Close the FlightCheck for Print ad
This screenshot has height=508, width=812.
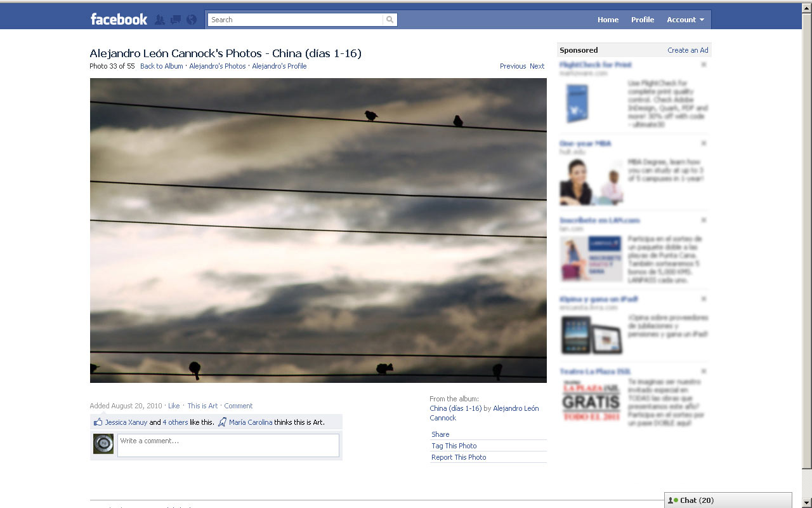pyautogui.click(x=704, y=65)
